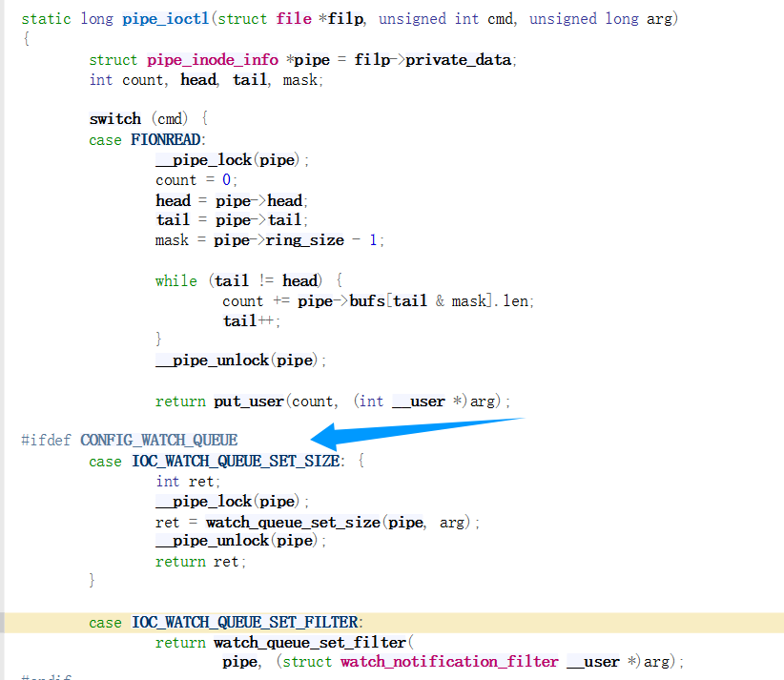784x680 pixels.
Task: Click the static keyword in the signature
Action: pyautogui.click(x=46, y=19)
